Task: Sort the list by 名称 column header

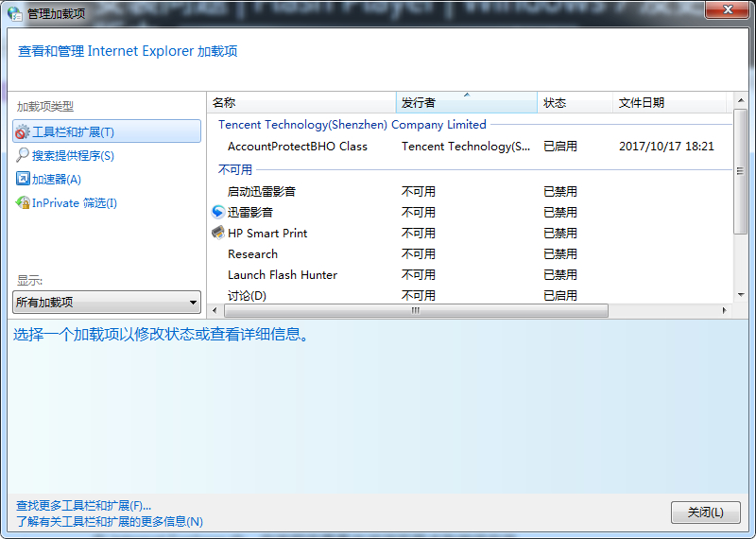Action: 301,102
